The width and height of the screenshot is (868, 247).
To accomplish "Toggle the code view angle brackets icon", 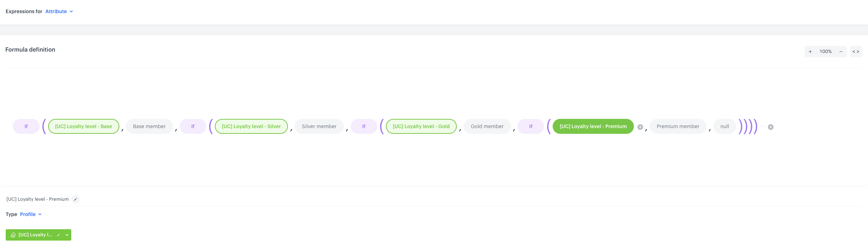I will pos(856,52).
